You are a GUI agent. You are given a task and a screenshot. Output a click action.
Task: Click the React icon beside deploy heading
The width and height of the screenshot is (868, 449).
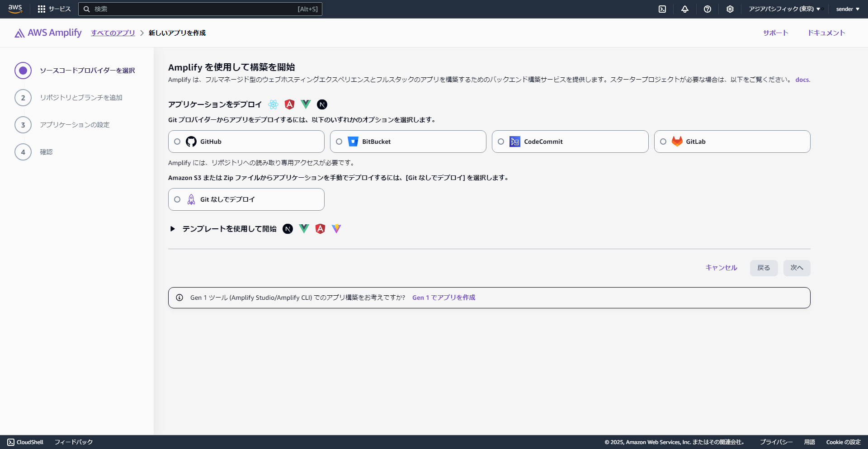click(273, 104)
